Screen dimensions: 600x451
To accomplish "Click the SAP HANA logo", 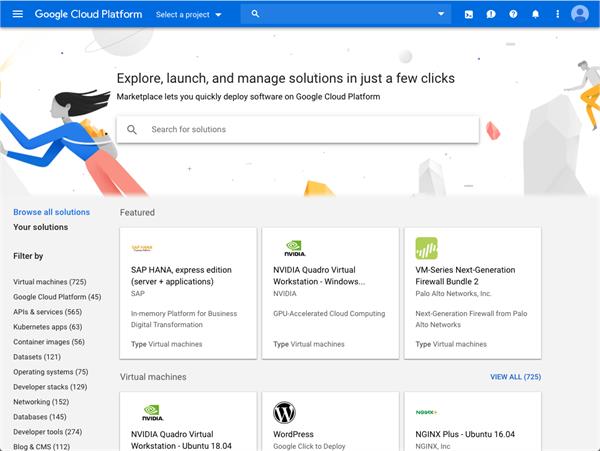I will pyautogui.click(x=142, y=248).
